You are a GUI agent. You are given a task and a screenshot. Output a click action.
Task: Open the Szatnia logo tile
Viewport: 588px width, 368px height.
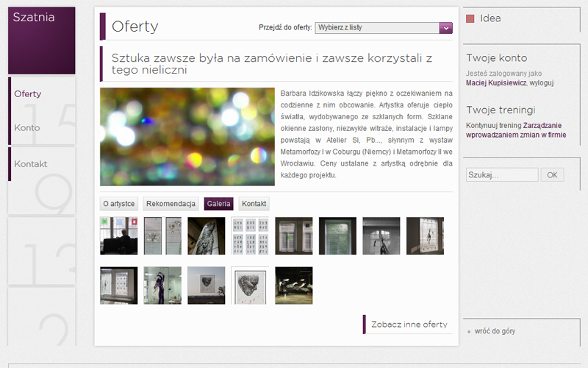pos(42,40)
